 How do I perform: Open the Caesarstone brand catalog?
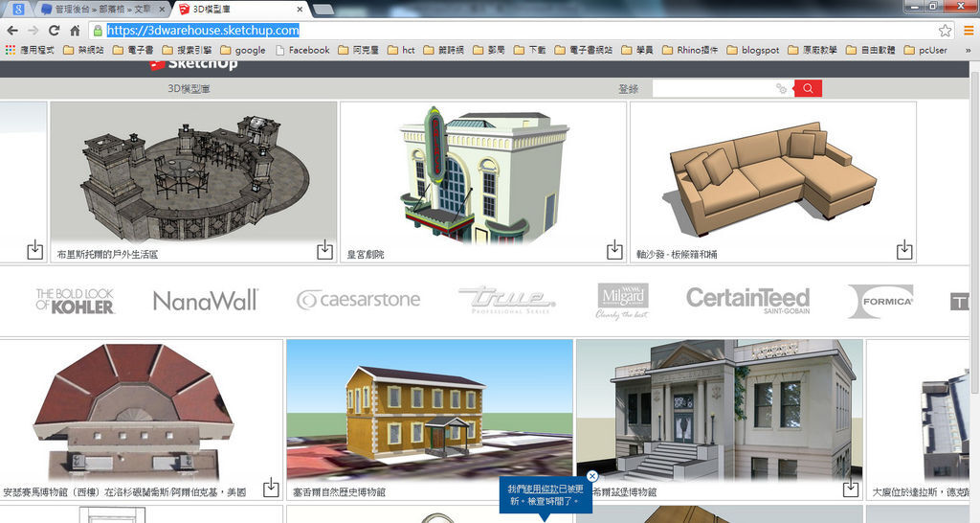(x=358, y=300)
